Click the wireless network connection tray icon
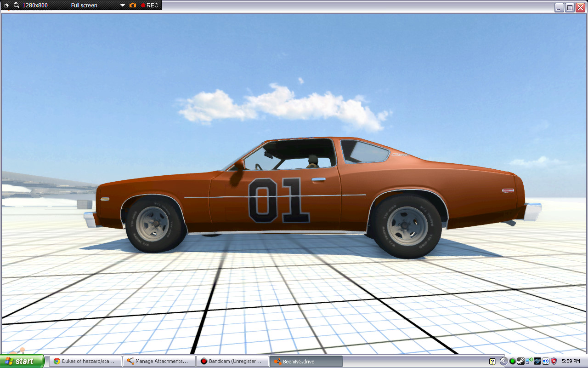 click(529, 361)
